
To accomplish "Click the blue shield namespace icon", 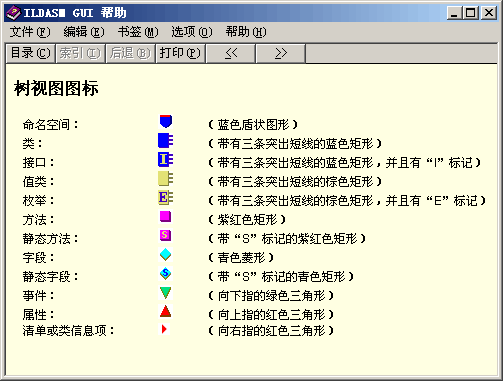I will tap(166, 121).
